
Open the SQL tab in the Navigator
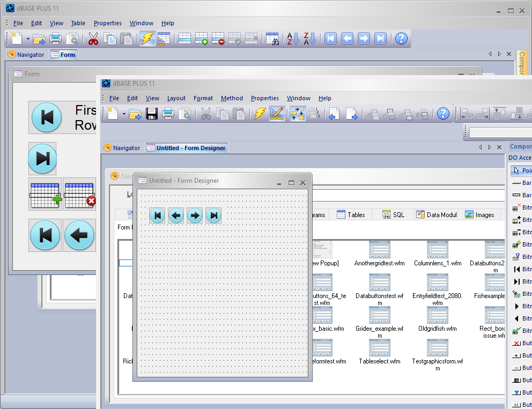pyautogui.click(x=393, y=214)
